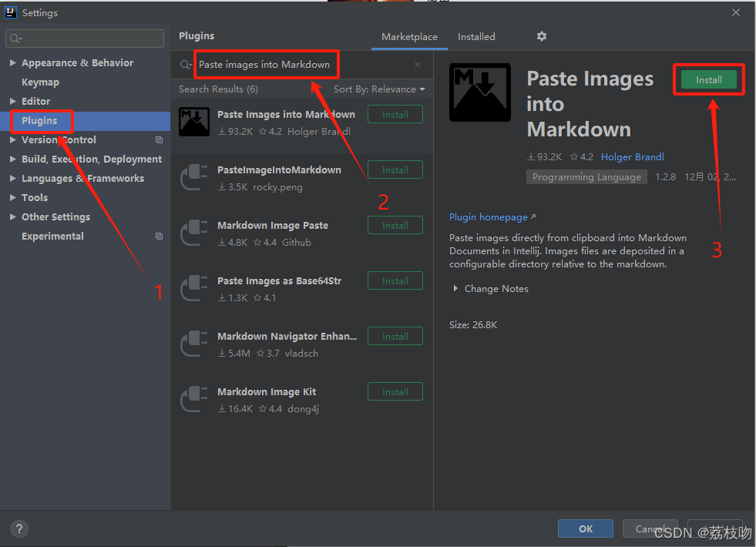The height and width of the screenshot is (547, 756).
Task: Expand the Change Notes section
Action: coord(455,289)
